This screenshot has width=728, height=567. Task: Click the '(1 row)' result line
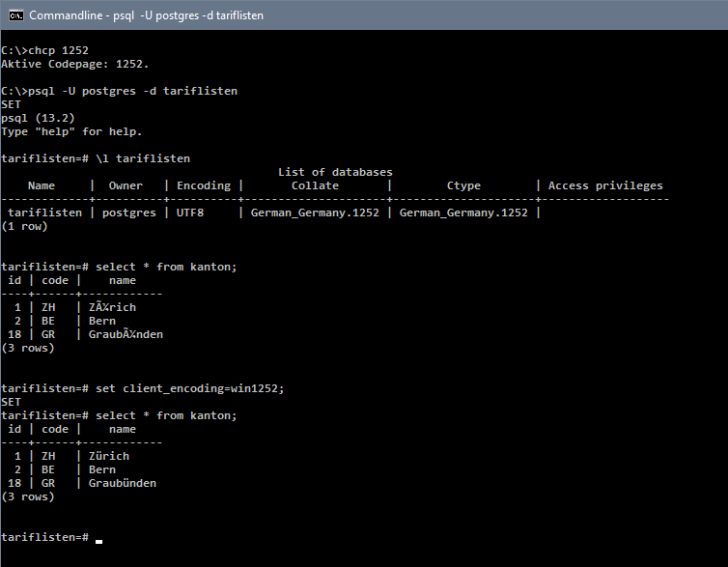point(24,226)
